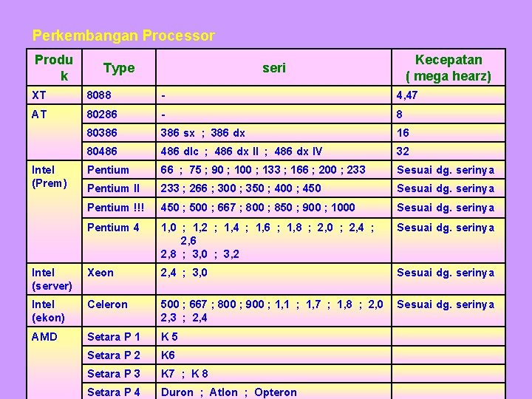This screenshot has width=532, height=399.
Task: Click 'Sesuai dg. serinya' in Pentium II row
Action: click(446, 188)
